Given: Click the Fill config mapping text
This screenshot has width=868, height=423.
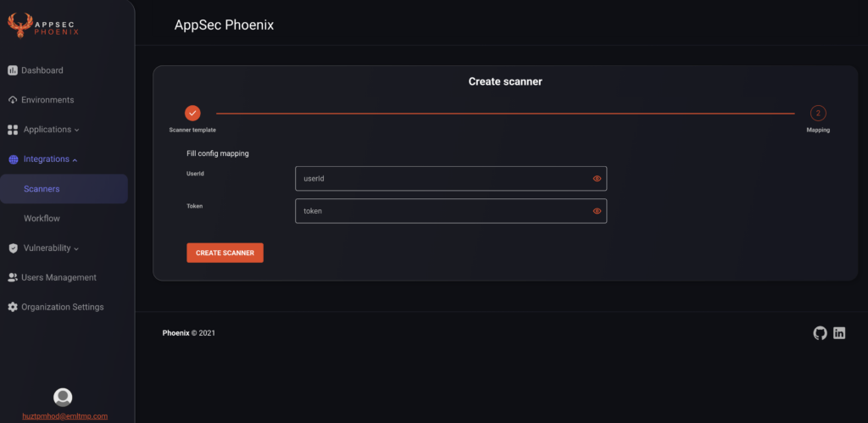Looking at the screenshot, I should coord(218,153).
